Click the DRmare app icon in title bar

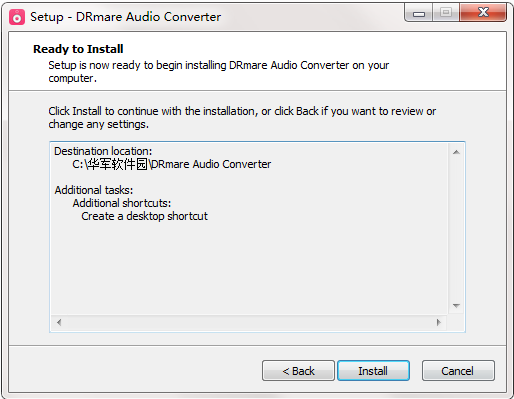(17, 17)
